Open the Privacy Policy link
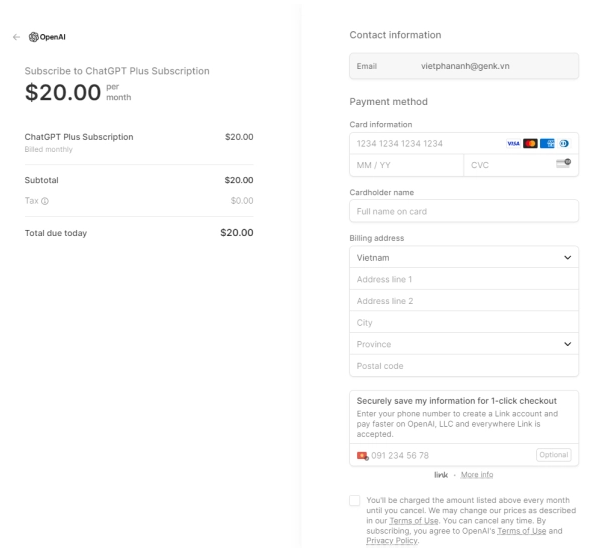The width and height of the screenshot is (616, 554). tap(392, 541)
